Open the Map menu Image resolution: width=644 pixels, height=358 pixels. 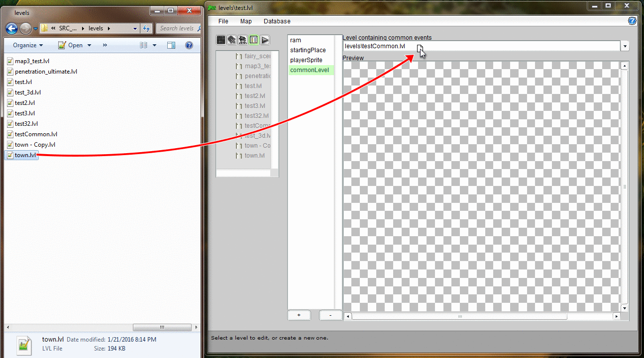coord(246,21)
